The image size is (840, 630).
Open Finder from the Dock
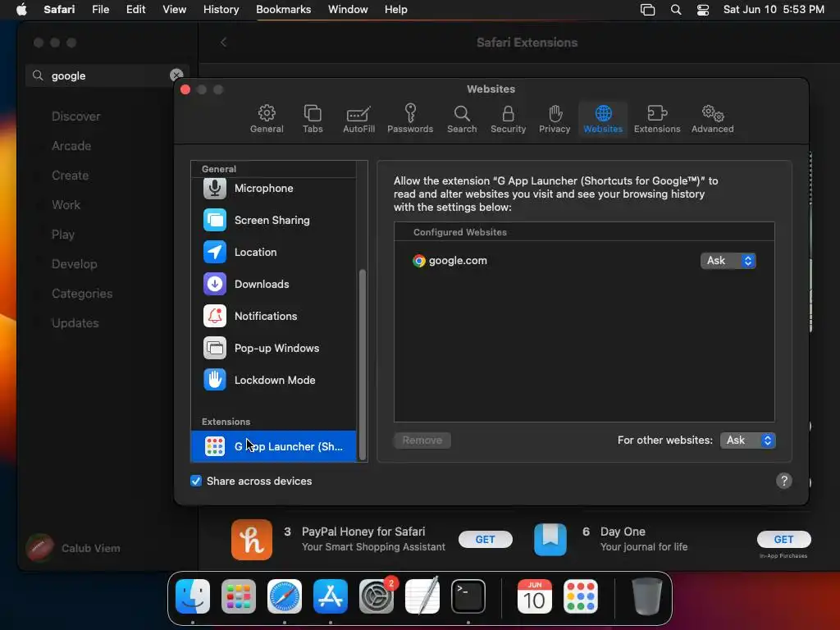(x=193, y=596)
